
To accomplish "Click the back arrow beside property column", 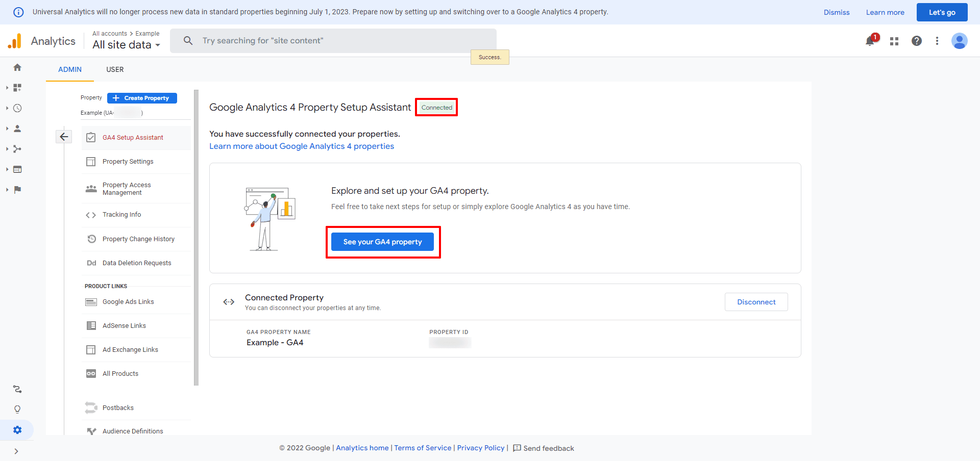I will 64,137.
